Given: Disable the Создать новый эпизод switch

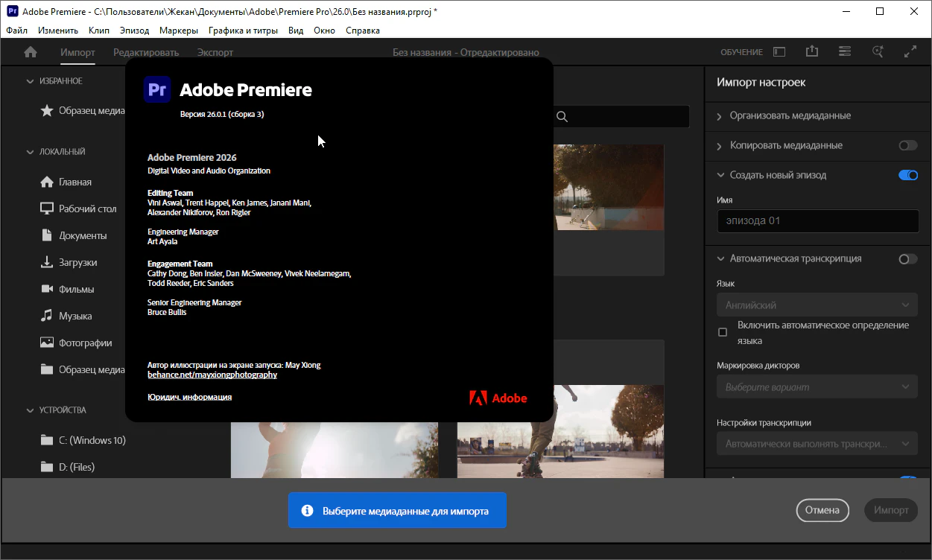Looking at the screenshot, I should [x=907, y=175].
